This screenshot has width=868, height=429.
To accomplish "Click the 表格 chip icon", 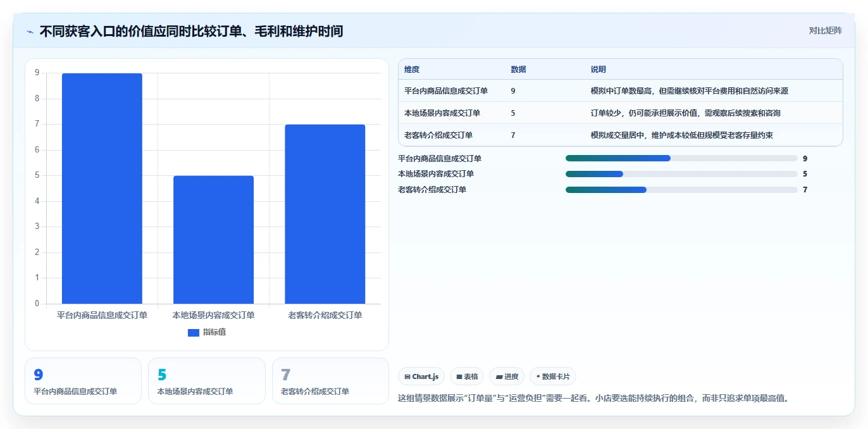I will pyautogui.click(x=459, y=376).
